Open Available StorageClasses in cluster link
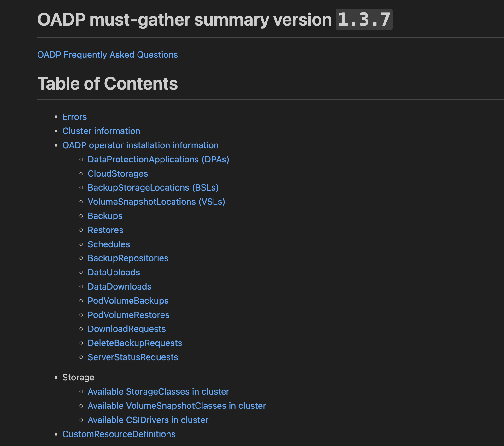Image resolution: width=504 pixels, height=446 pixels. coord(158,392)
